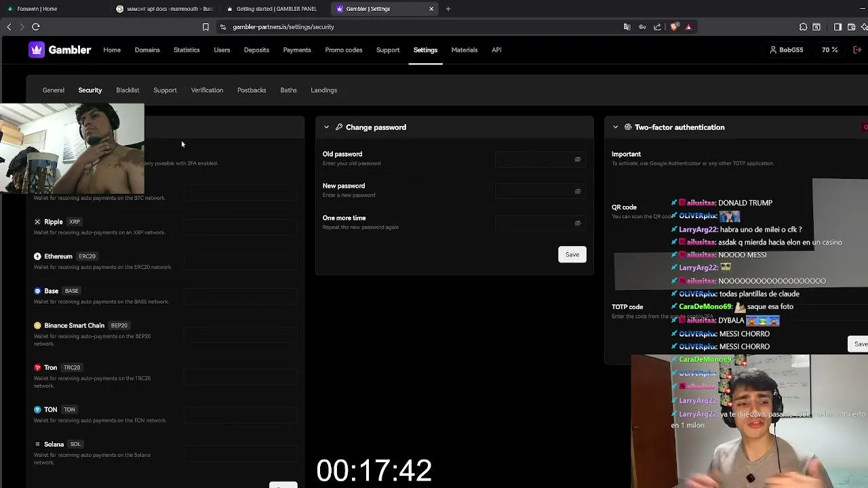Click the 70 % badge
This screenshot has width=868, height=488.
click(x=829, y=50)
